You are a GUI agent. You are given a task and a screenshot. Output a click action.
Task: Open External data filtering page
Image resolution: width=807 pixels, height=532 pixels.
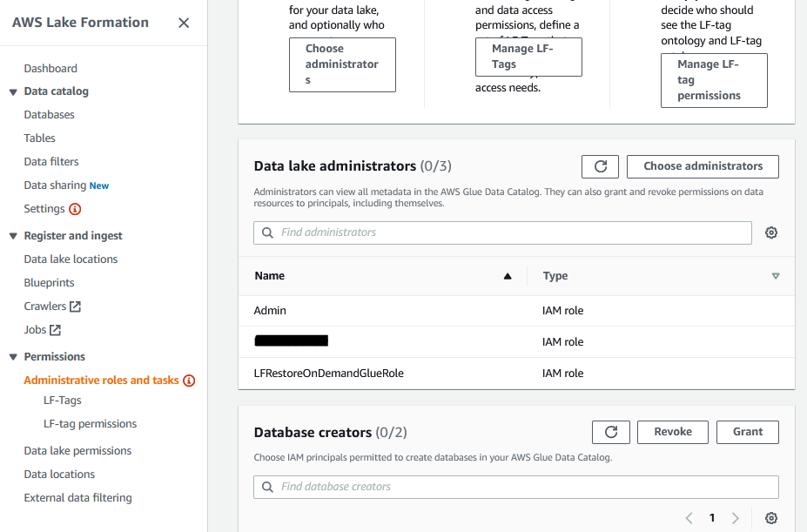point(77,498)
